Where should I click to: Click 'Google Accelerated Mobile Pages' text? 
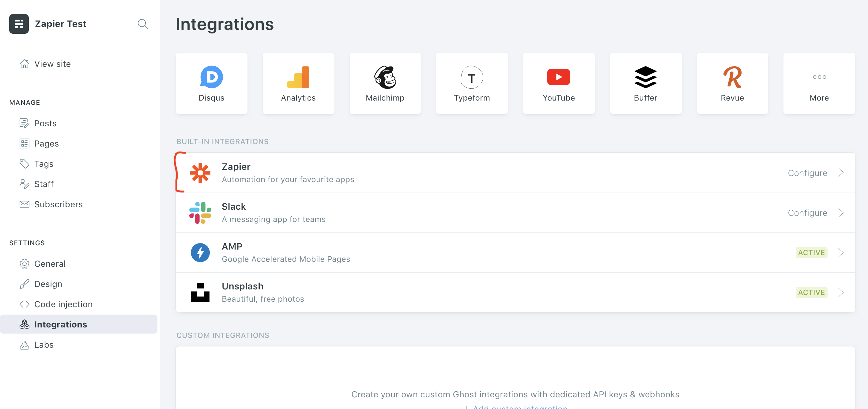click(286, 259)
